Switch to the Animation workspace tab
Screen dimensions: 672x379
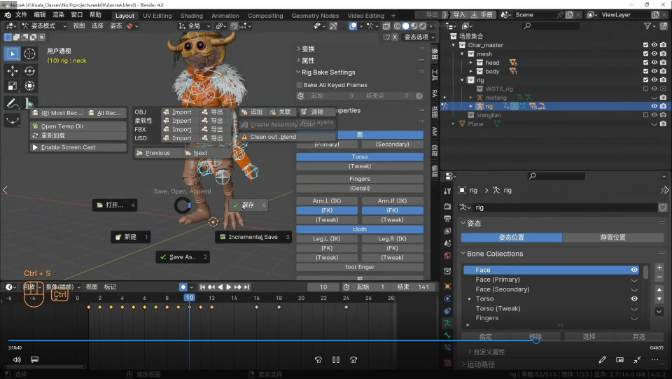[225, 15]
